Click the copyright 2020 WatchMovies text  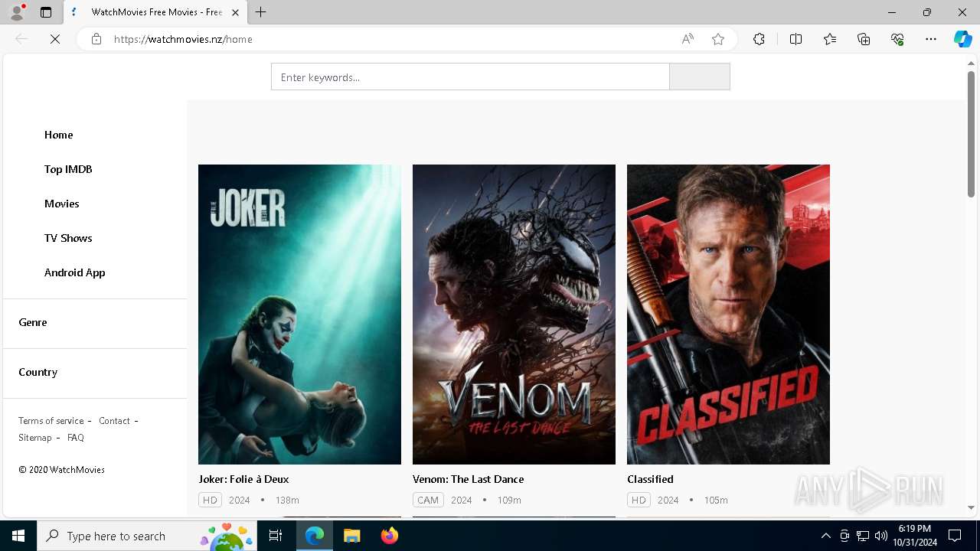coord(62,470)
